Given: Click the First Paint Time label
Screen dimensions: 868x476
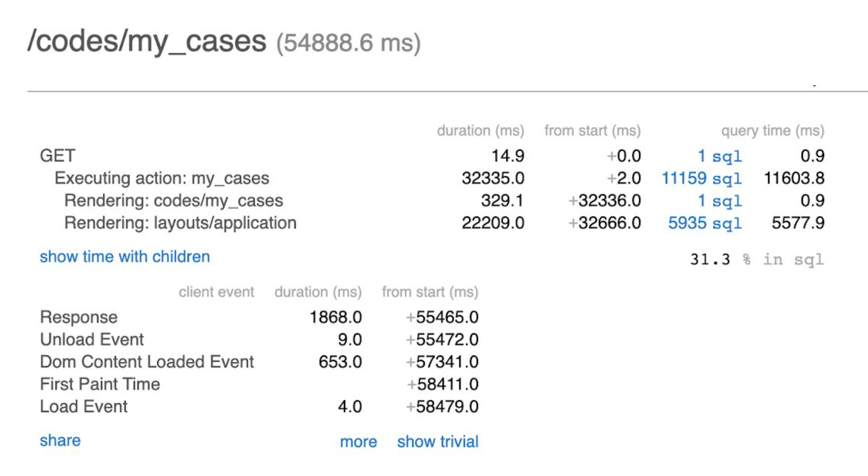Looking at the screenshot, I should tap(100, 384).
